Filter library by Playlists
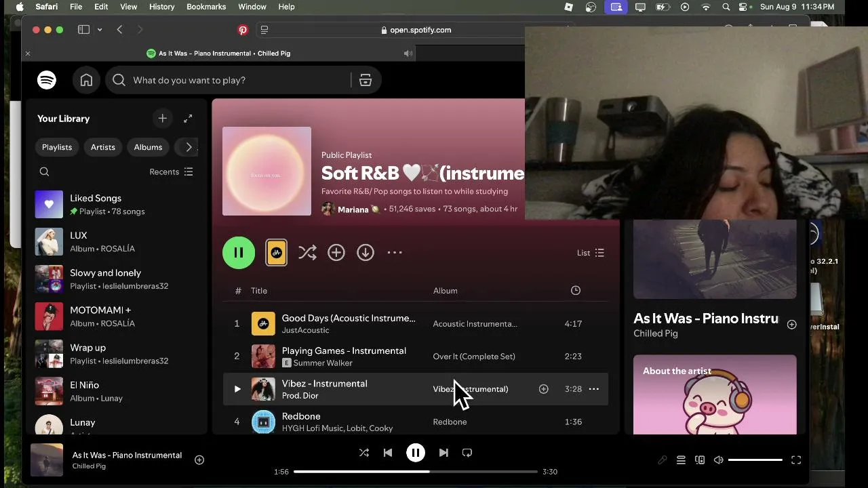This screenshot has width=868, height=488. click(x=57, y=147)
